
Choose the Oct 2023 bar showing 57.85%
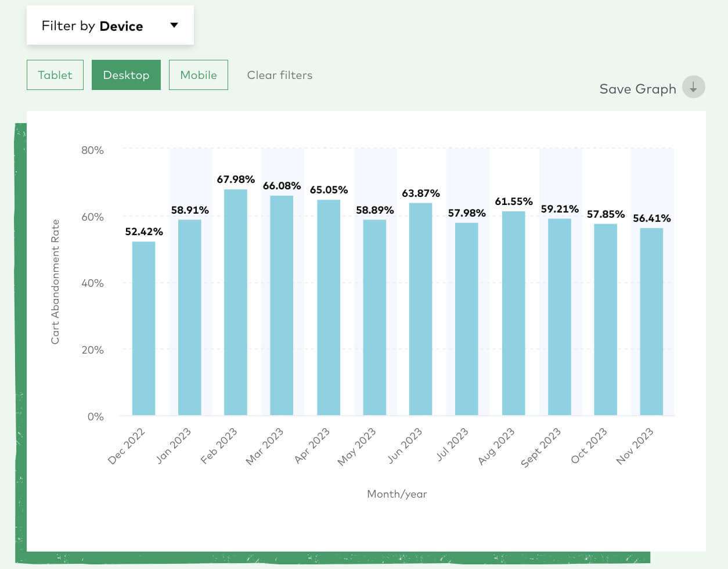(606, 319)
